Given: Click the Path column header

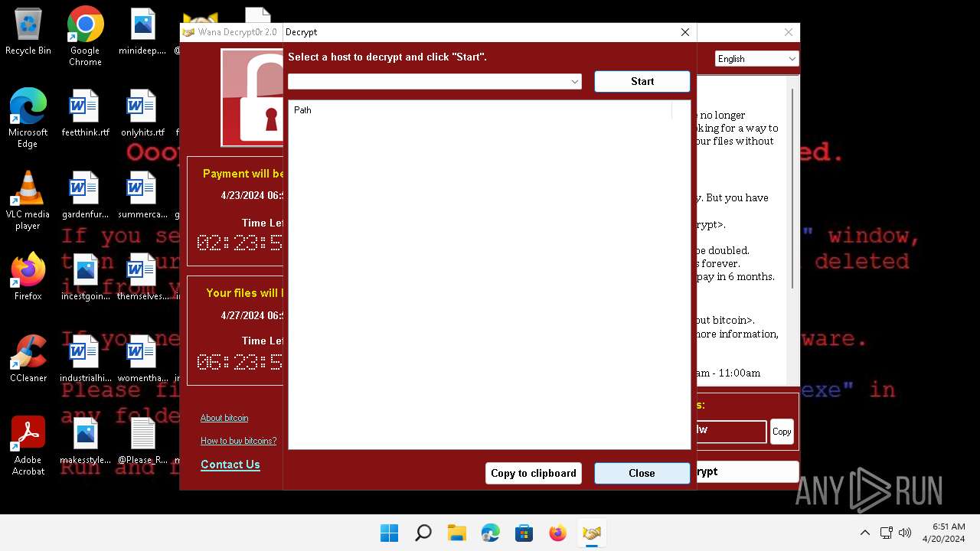Looking at the screenshot, I should [480, 110].
